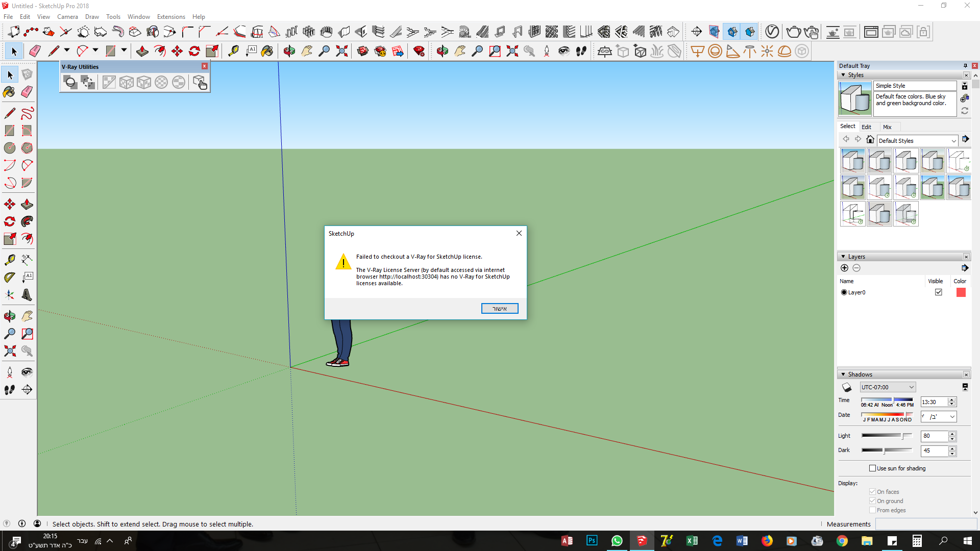Screen dimensions: 980x551
Task: Click the Layer0 red color swatch
Action: pyautogui.click(x=961, y=292)
